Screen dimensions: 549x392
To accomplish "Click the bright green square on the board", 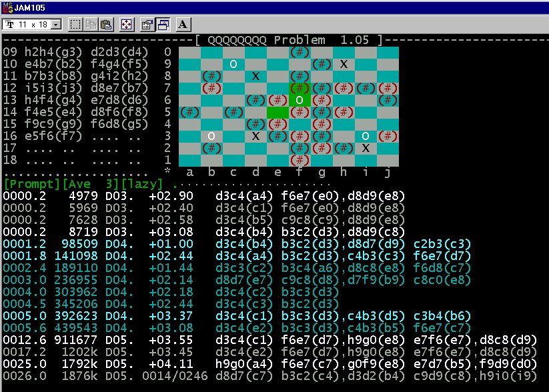I will (278, 112).
